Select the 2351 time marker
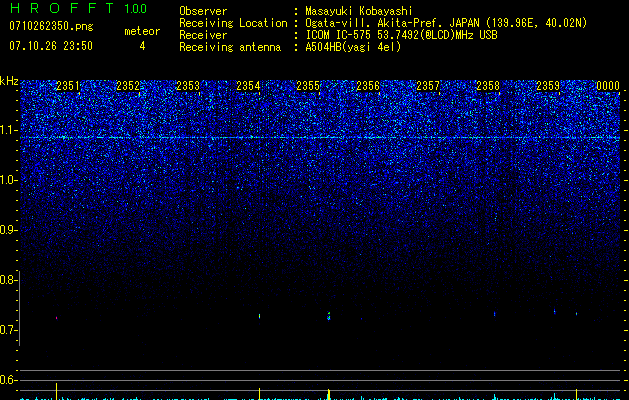 coord(68,86)
